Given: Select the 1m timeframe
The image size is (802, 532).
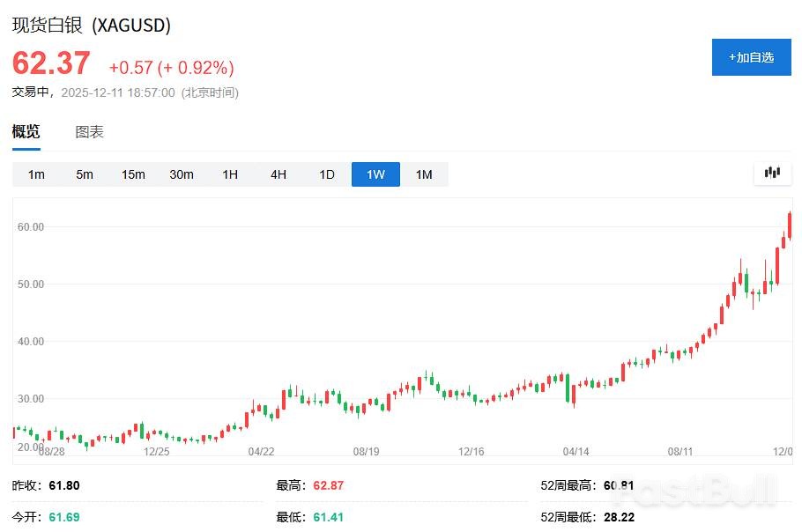Looking at the screenshot, I should tap(36, 174).
